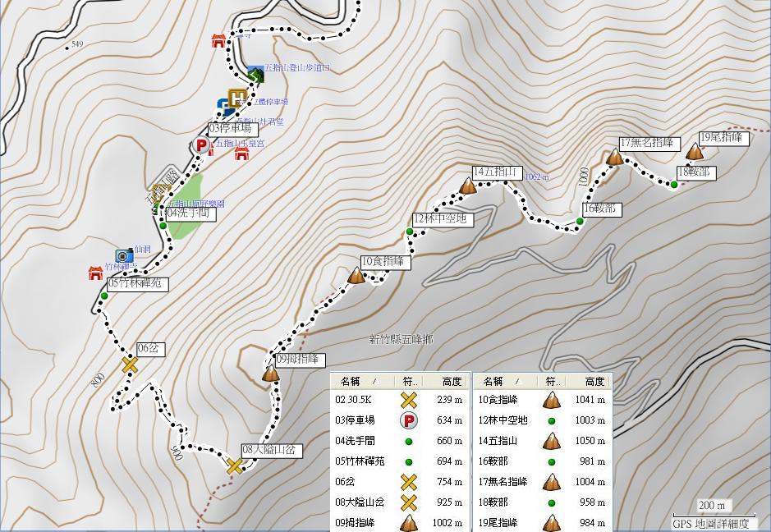The height and width of the screenshot is (532, 771).
Task: Click the brown H lodging icon on map
Action: (237, 98)
